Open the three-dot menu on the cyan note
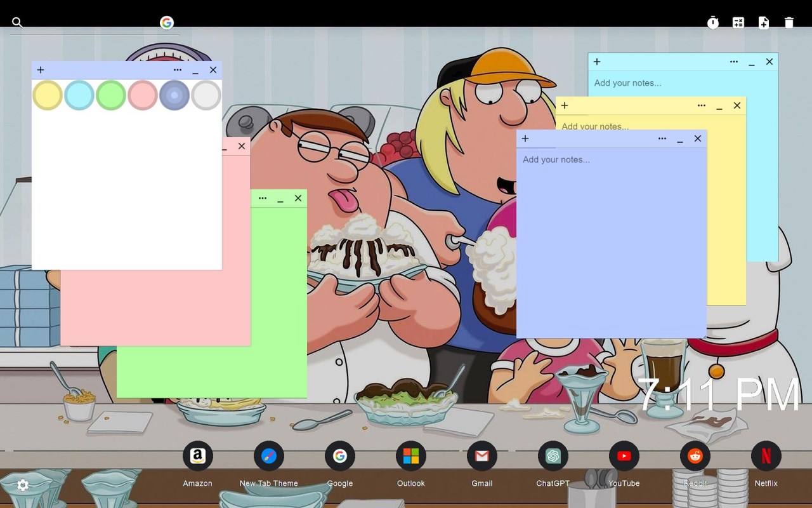This screenshot has height=508, width=812. [734, 62]
